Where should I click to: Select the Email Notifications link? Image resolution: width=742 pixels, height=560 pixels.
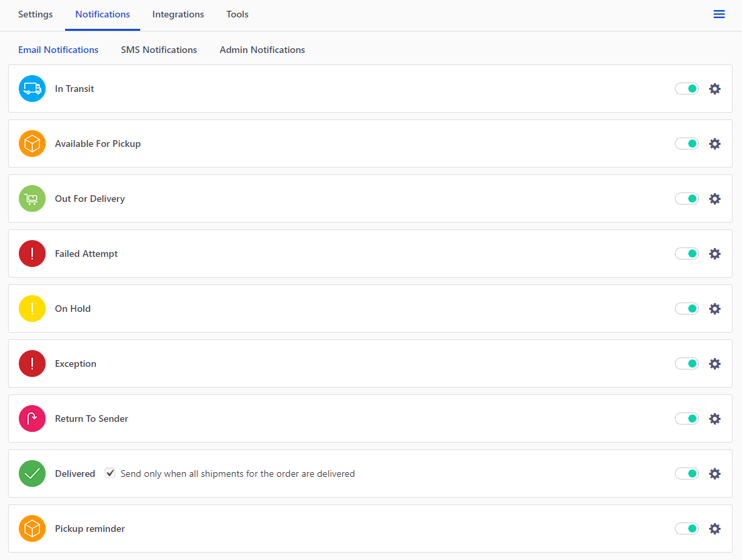click(x=58, y=49)
